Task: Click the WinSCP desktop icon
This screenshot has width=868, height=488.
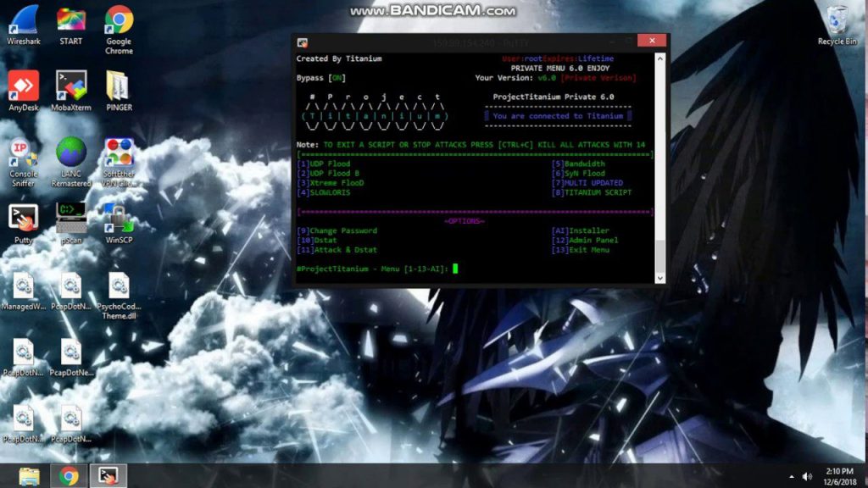Action: [x=119, y=219]
